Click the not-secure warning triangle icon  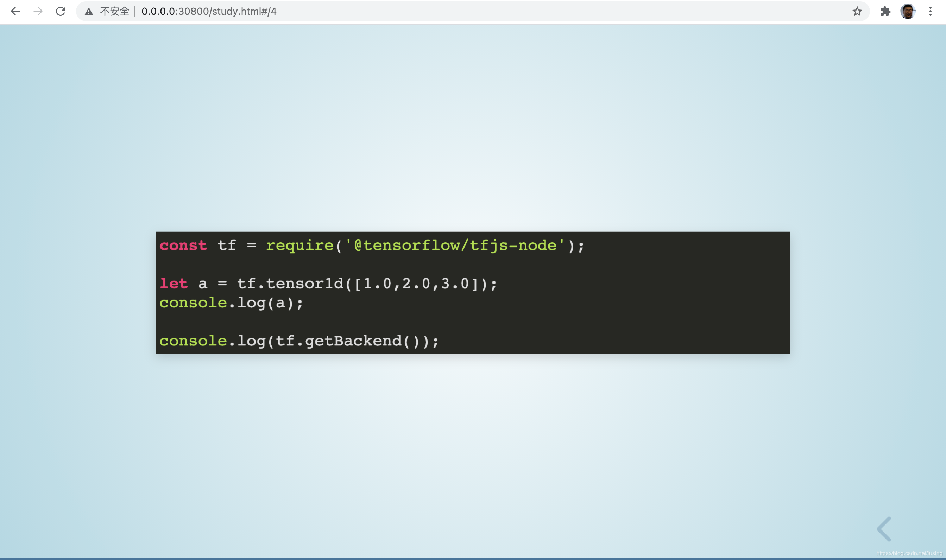(89, 12)
